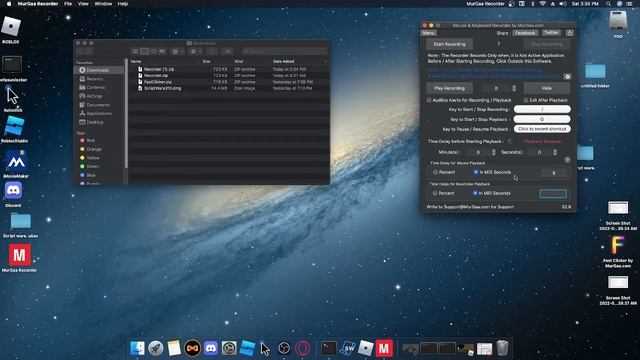Open the View menu
This screenshot has height=360, width=640.
[x=83, y=4]
